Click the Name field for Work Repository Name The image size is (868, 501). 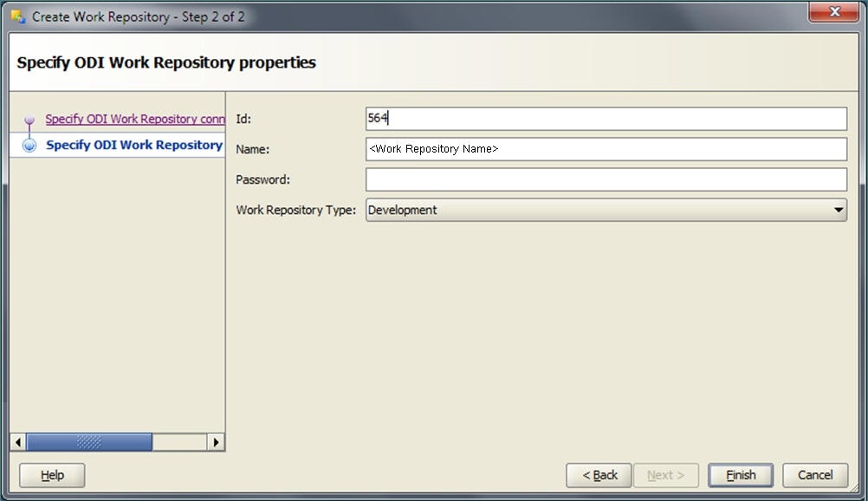606,149
